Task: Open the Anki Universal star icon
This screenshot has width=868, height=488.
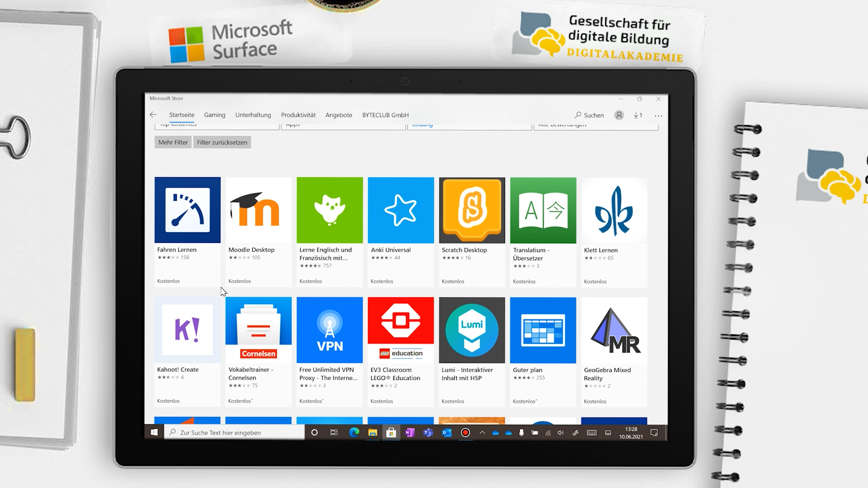Action: point(401,210)
